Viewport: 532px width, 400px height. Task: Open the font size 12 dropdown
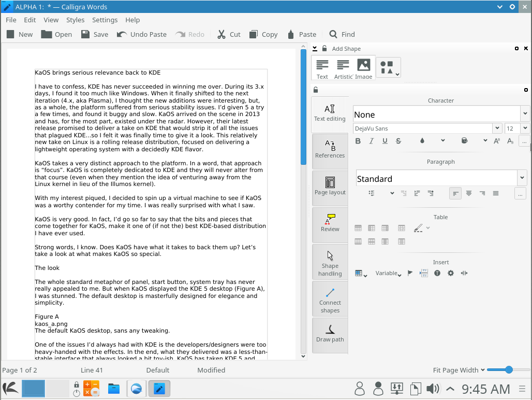(x=525, y=128)
